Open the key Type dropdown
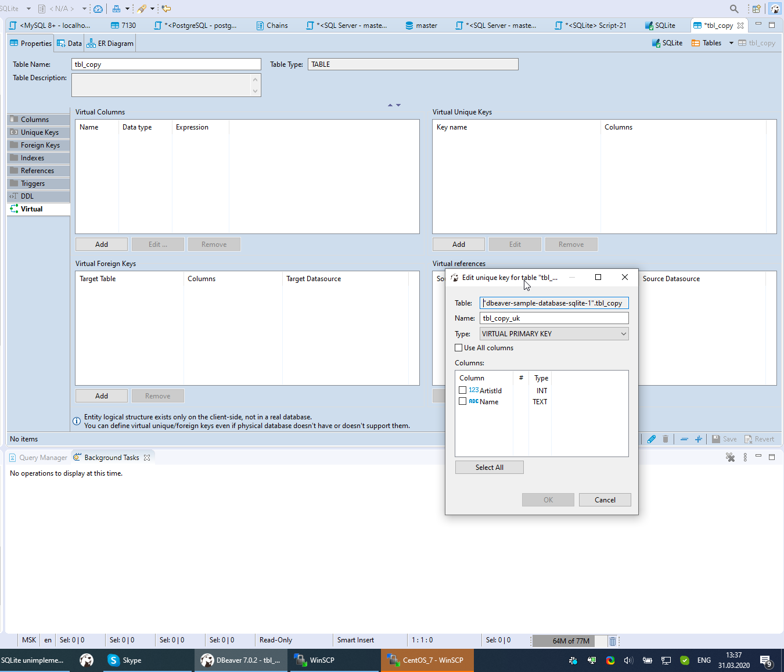784x672 pixels. [623, 333]
